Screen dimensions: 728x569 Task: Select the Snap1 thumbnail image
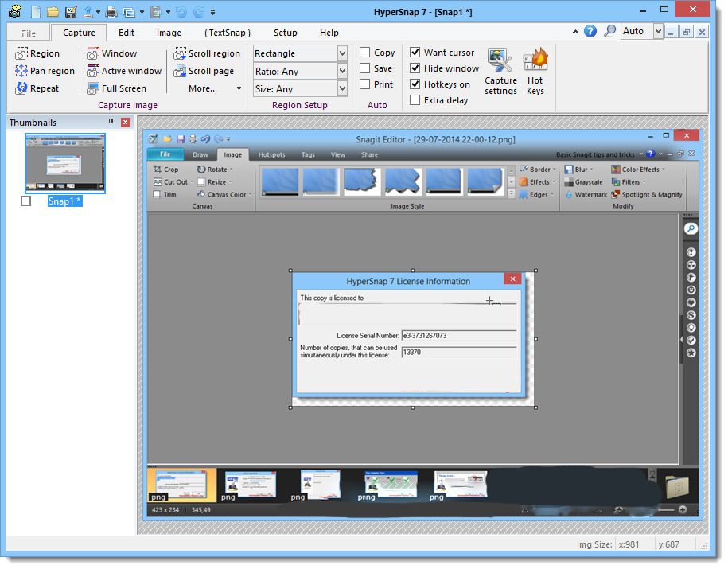(65, 163)
